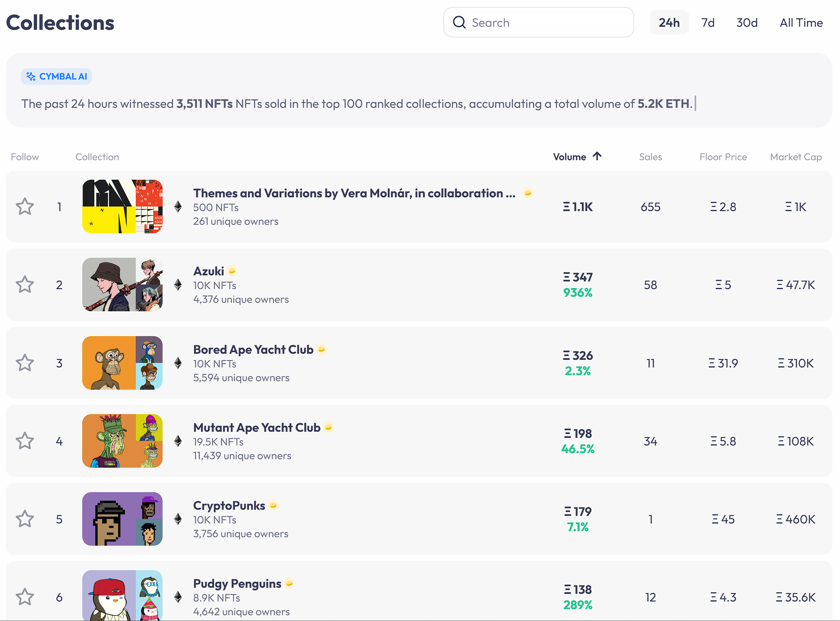Click the Volume sort arrow icon
The image size is (840, 621).
coord(597,156)
